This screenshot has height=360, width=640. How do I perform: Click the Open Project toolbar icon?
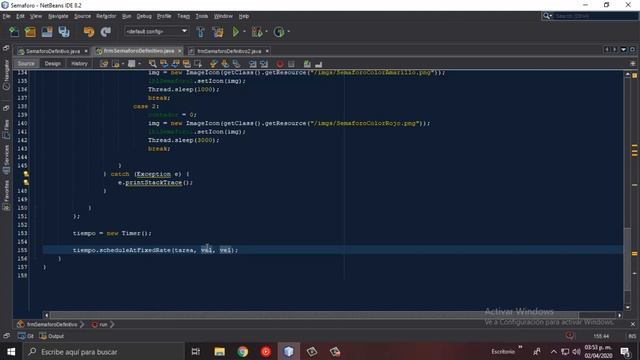(x=47, y=32)
